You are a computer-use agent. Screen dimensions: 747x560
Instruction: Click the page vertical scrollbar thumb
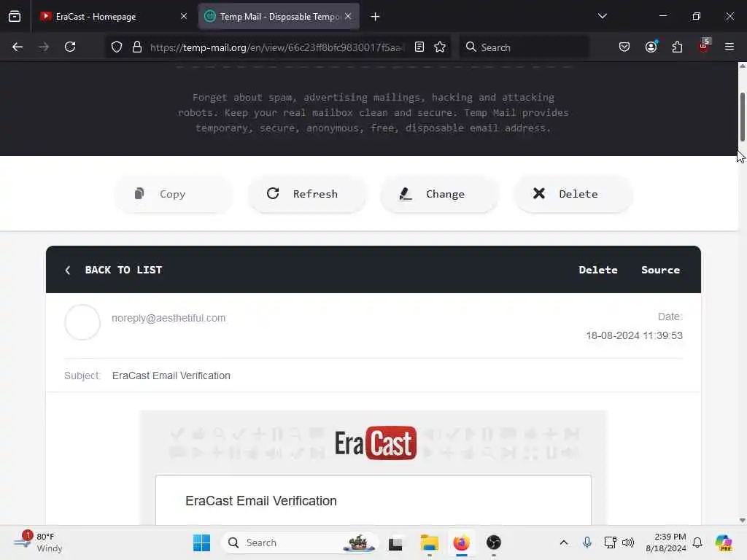[x=742, y=117]
